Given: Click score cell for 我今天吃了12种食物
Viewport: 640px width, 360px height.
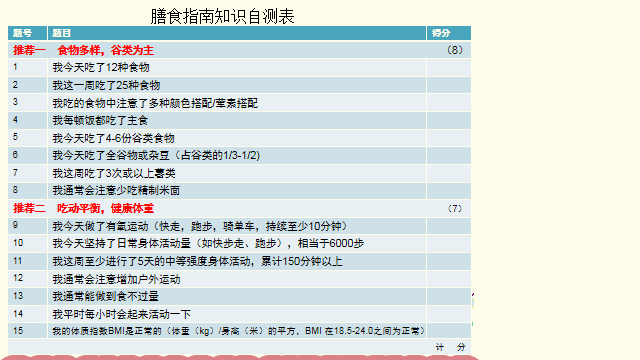Looking at the screenshot, I should [449, 67].
